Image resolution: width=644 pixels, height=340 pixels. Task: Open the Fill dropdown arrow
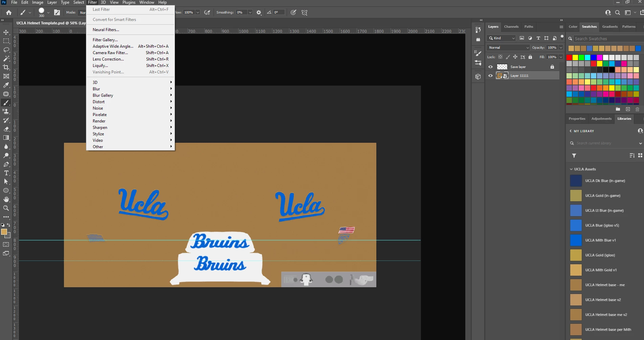click(x=561, y=57)
